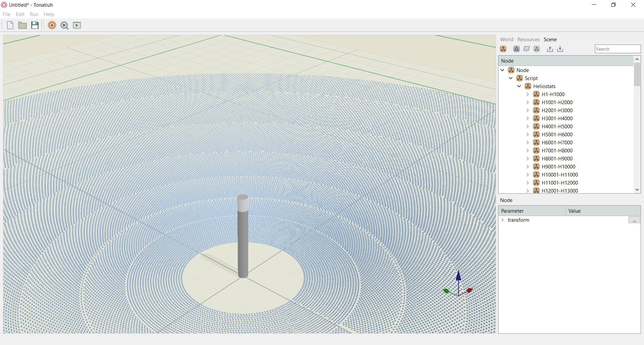The image size is (644, 345).
Task: Click the H2001-H3000 node icon
Action: click(x=536, y=110)
